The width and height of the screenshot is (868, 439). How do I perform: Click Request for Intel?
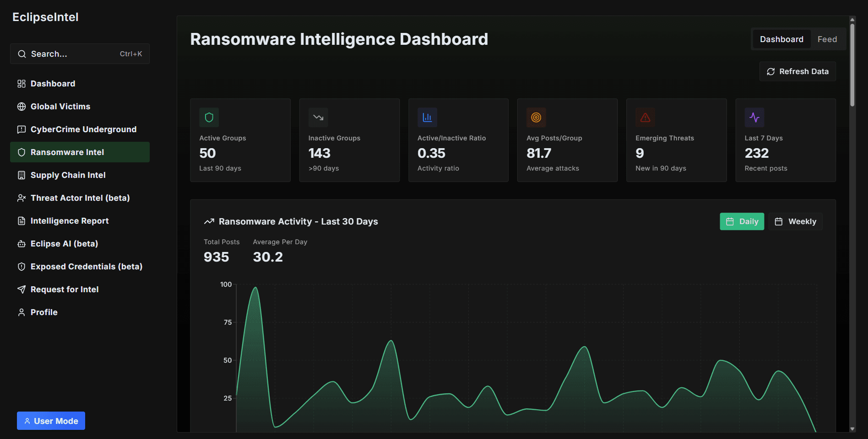click(x=64, y=289)
